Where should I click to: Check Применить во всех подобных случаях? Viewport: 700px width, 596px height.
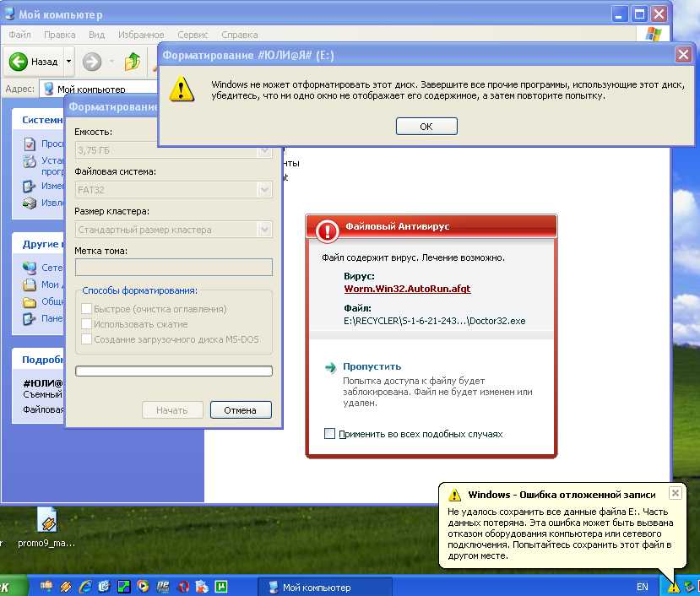329,434
